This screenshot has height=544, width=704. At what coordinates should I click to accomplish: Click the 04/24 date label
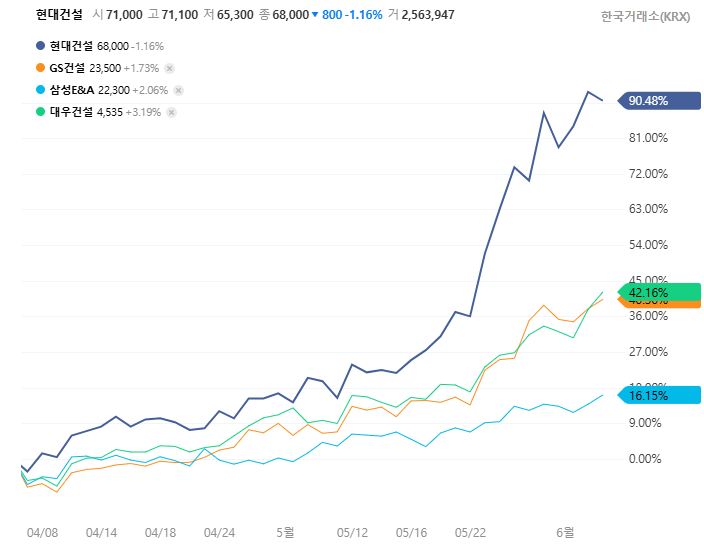(219, 533)
